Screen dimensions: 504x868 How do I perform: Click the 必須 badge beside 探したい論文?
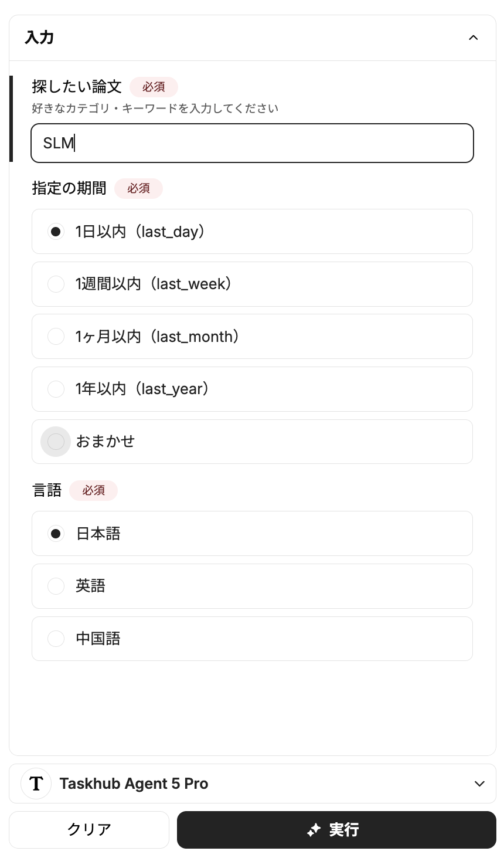(154, 87)
